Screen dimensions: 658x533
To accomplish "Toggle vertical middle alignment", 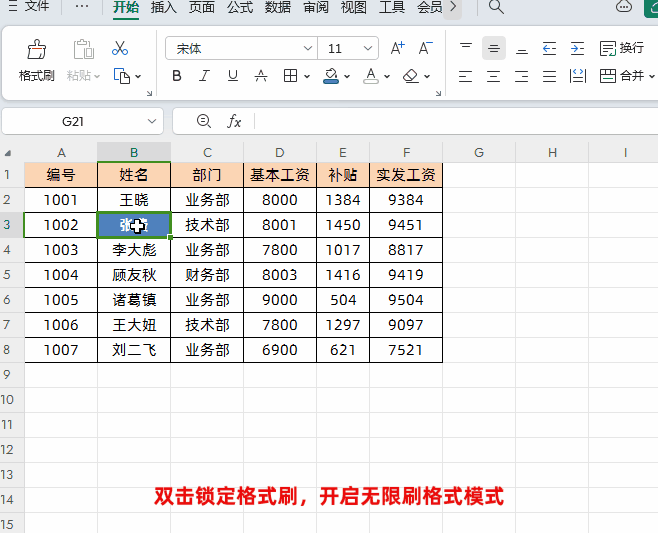I will 494,48.
